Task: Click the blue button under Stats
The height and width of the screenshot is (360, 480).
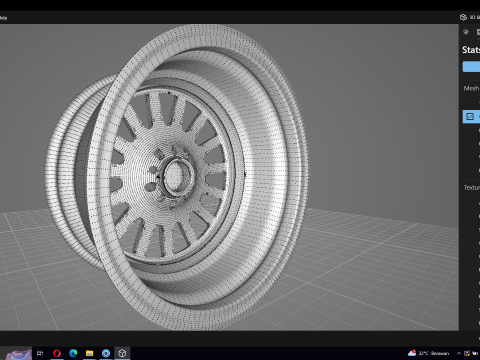Action: (471, 67)
